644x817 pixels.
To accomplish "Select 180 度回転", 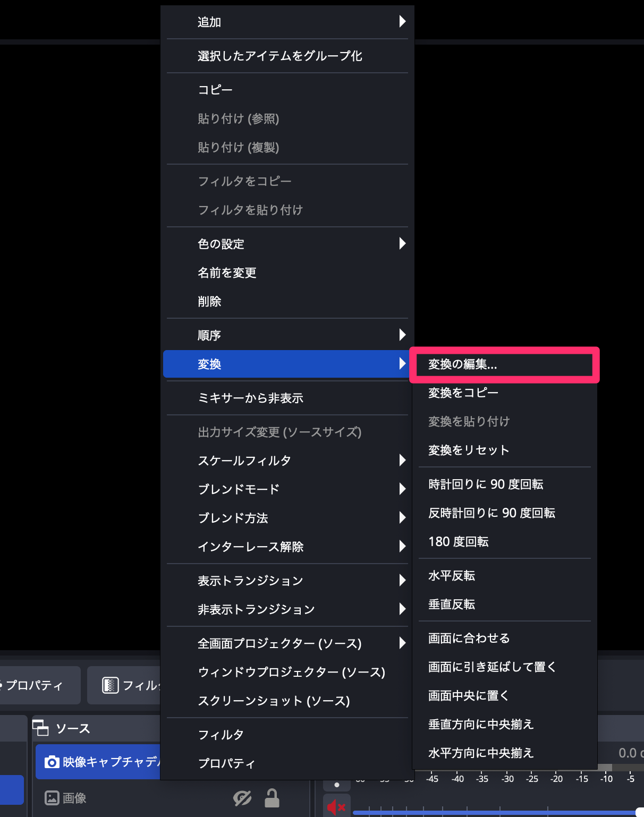I will point(504,541).
